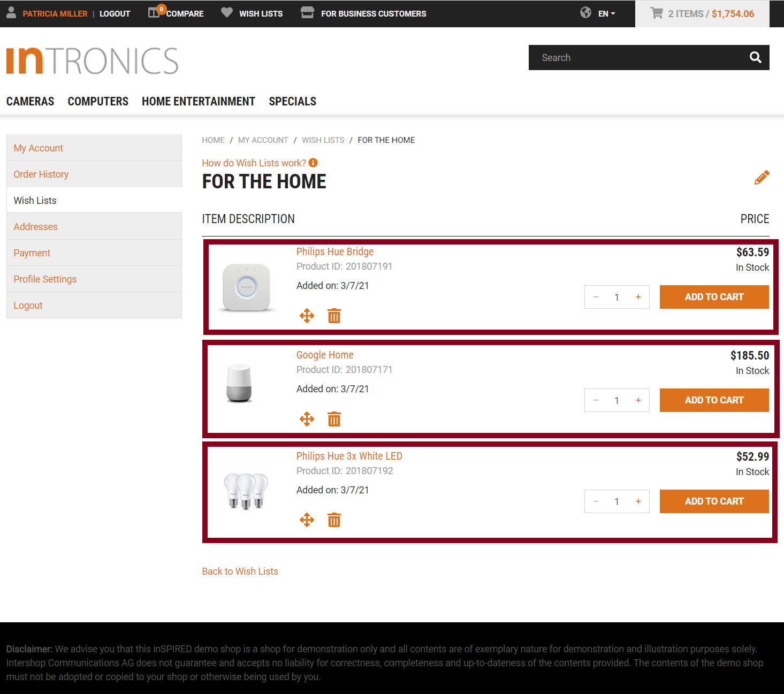This screenshot has height=694, width=784.
Task: Open 'How do Wish Lists work?' help link
Action: [x=254, y=163]
